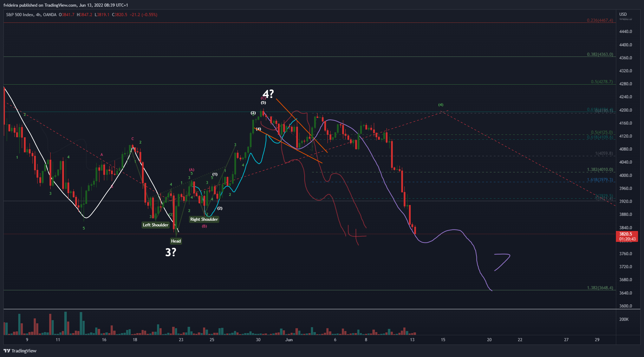Click the fib label 0.236(4467.4)

point(600,20)
